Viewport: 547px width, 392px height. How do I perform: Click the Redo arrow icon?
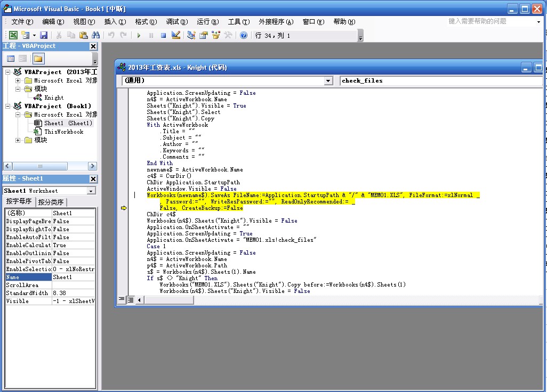[x=123, y=35]
